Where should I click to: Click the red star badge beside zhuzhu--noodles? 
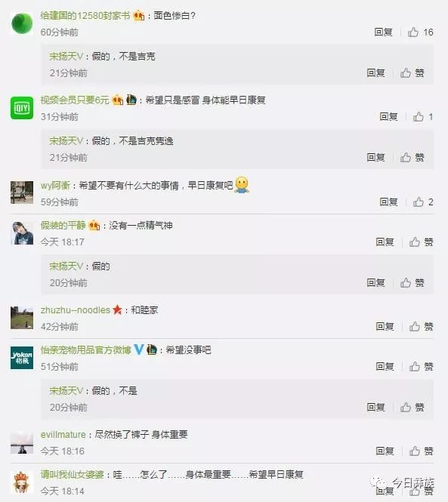click(117, 310)
